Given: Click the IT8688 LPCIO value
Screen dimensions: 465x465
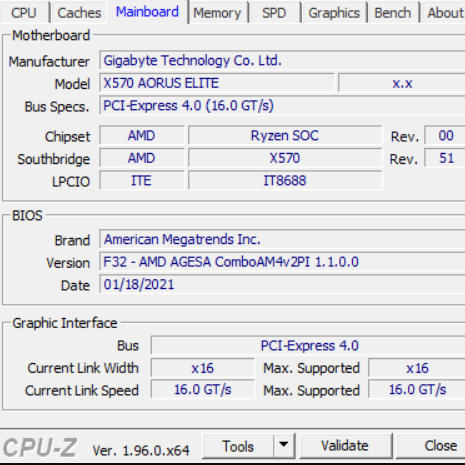Looking at the screenshot, I should pyautogui.click(x=285, y=181).
